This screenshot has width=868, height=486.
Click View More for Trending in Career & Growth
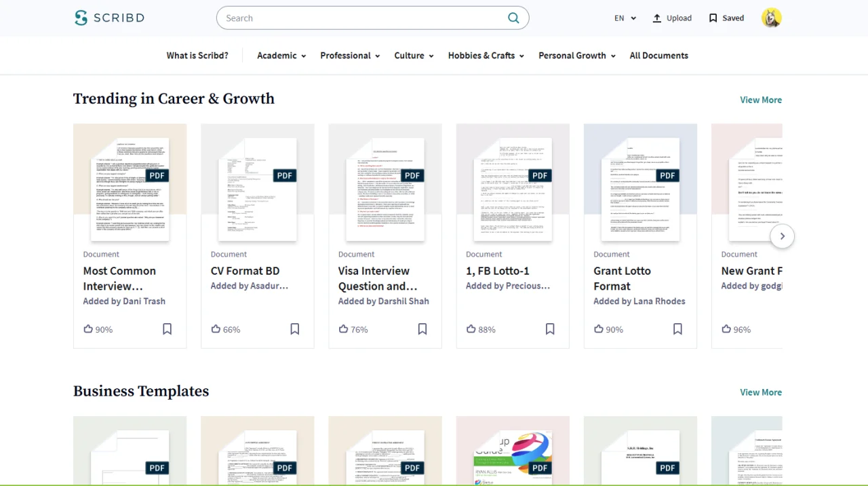pos(761,100)
